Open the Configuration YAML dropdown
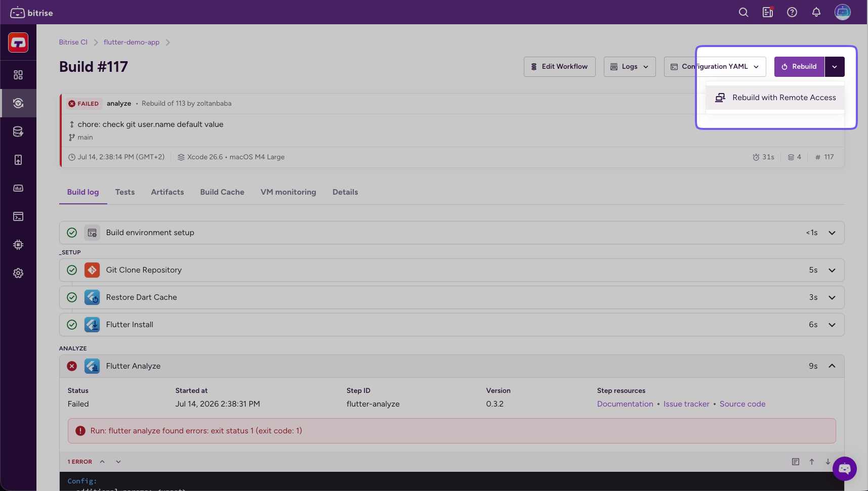Screen dimensions: 868x491 [x=715, y=67]
